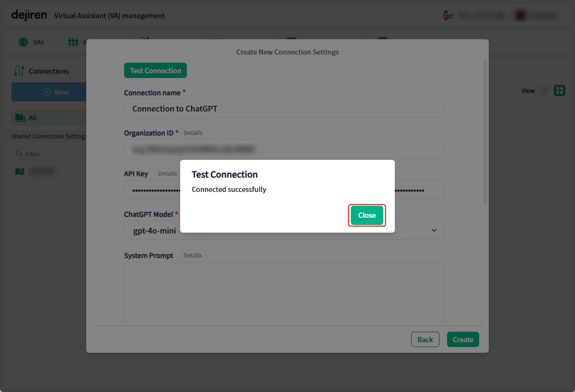Click the dialog vertical scrollbar
This screenshot has height=392, width=575.
point(485,133)
